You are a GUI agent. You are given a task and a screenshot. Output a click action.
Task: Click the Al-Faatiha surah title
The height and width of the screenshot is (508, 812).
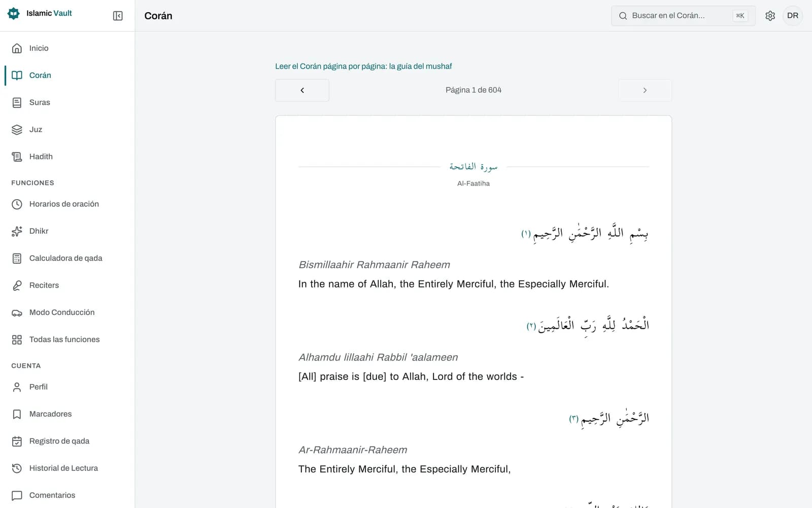point(473,183)
